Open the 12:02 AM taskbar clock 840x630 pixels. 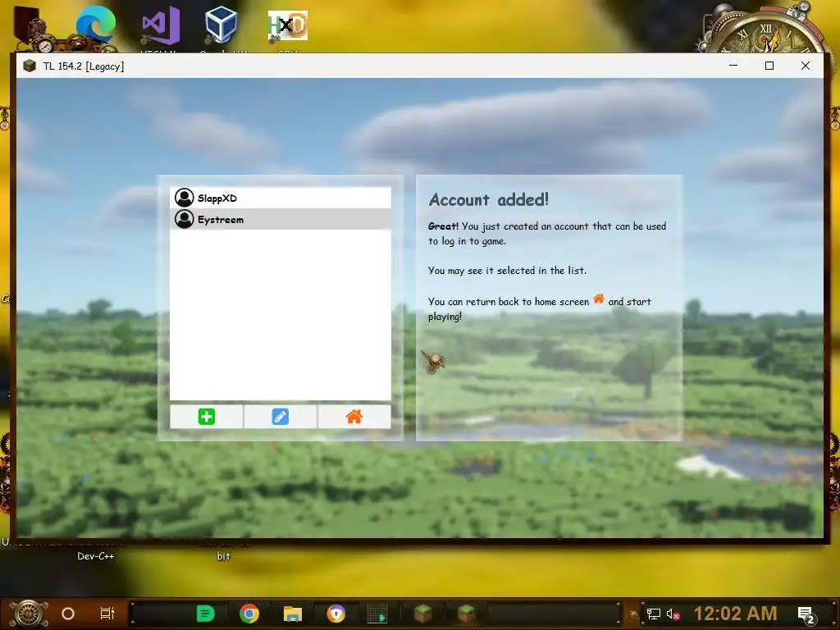click(736, 614)
